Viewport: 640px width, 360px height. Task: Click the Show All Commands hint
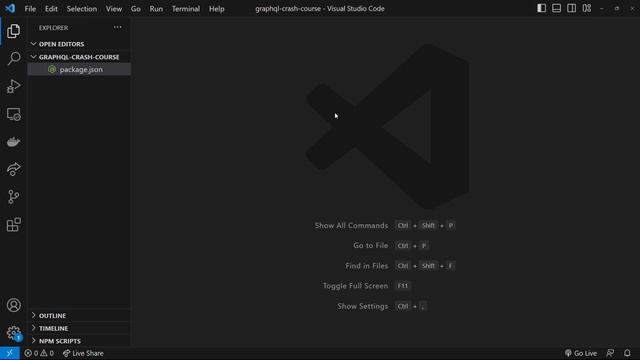tap(351, 225)
